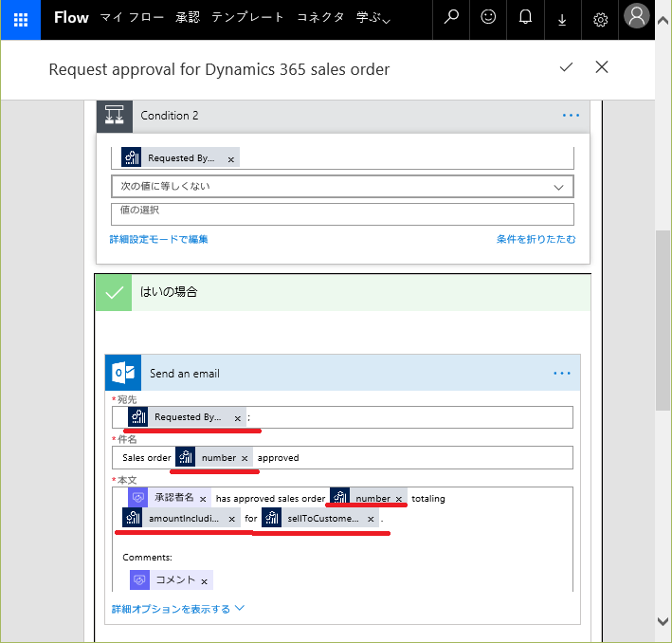Click the Flow home logo
Screen dimensions: 672x643
point(71,18)
